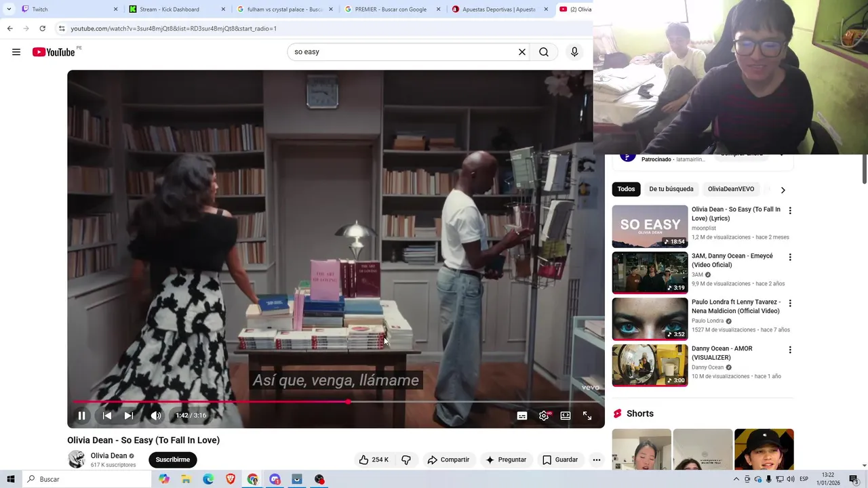Launch Copilot from the taskbar
Screen dimensions: 868x488
(164, 479)
